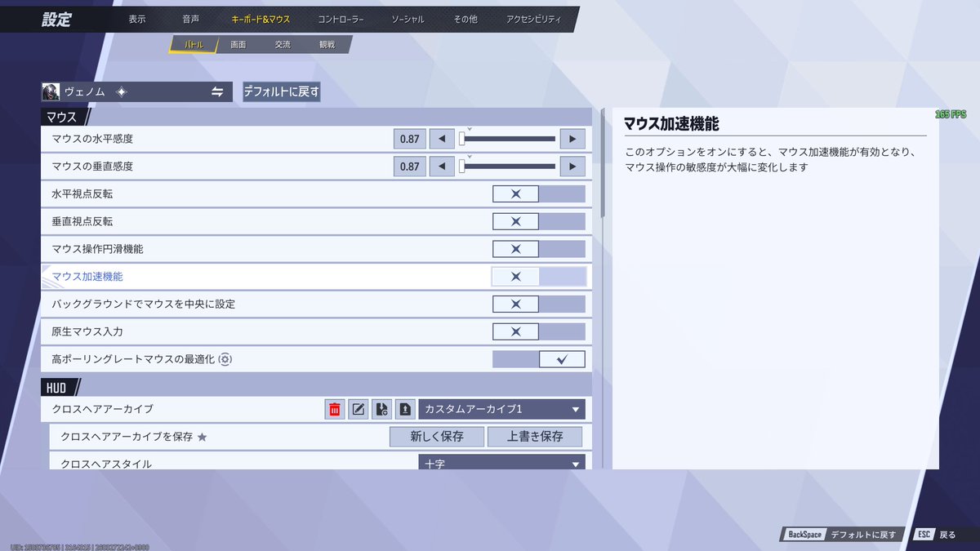Click the 0.87 value field for 垂直感度
The height and width of the screenshot is (551, 980).
point(410,167)
